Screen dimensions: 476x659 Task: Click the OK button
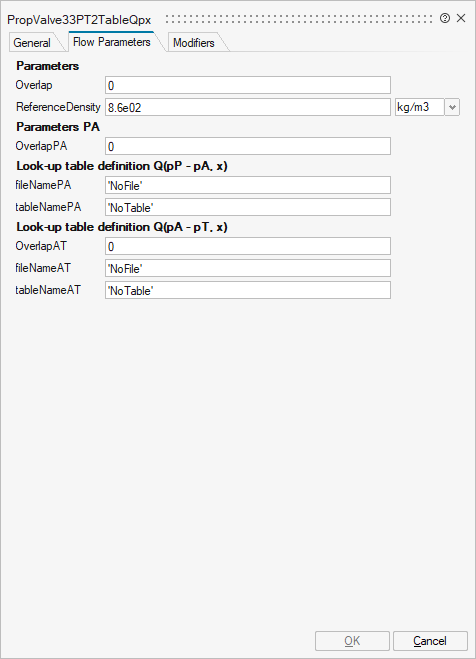352,641
